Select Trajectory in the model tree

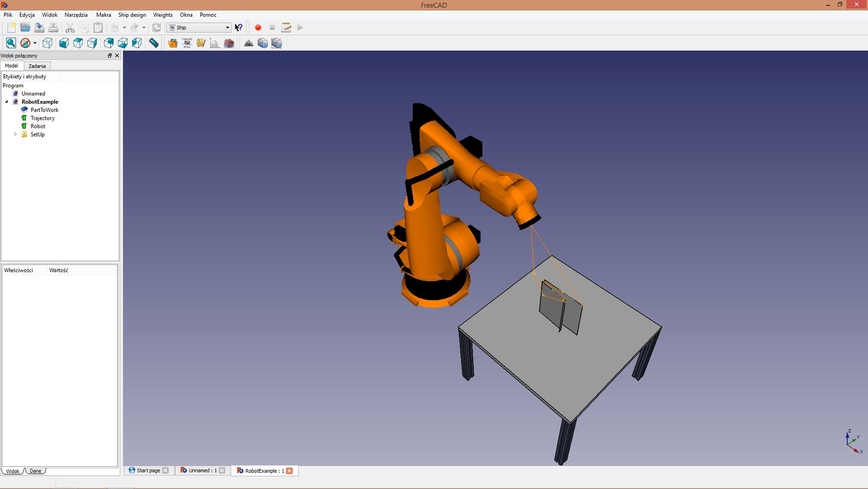click(x=42, y=118)
